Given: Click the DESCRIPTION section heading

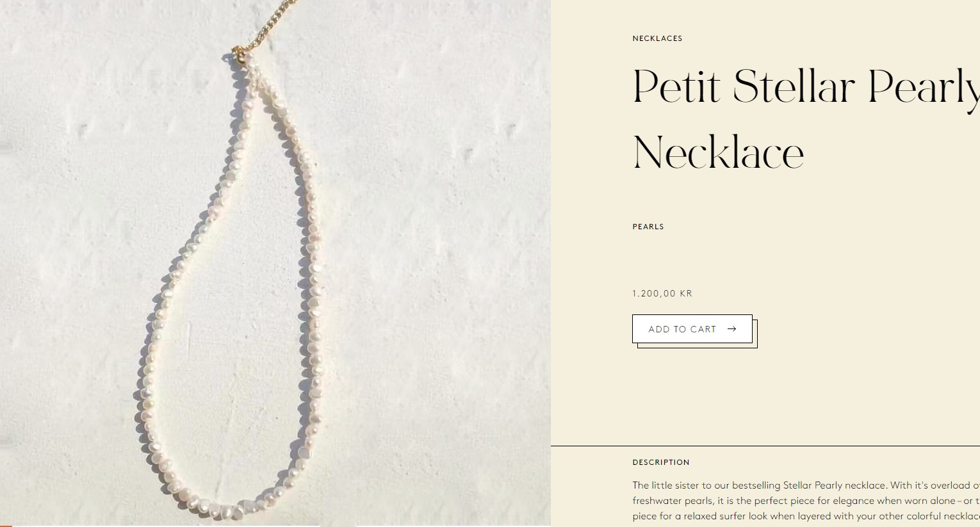Looking at the screenshot, I should coord(660,462).
